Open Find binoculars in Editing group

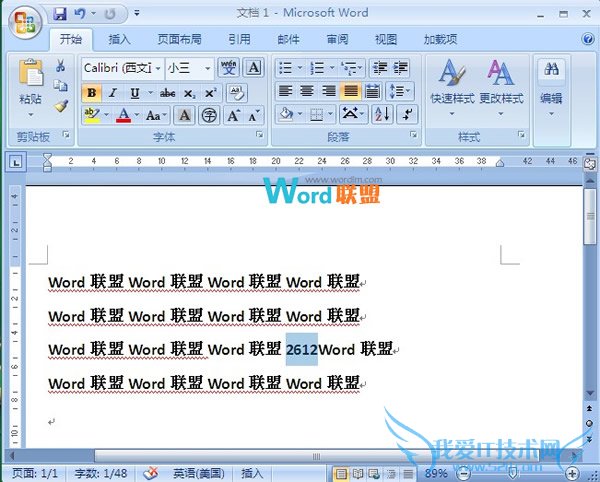point(551,69)
